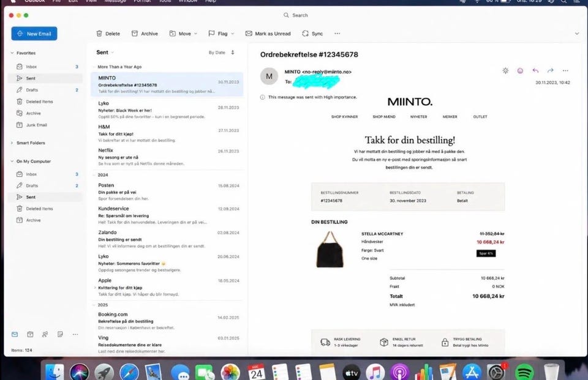Delete the selected message via toolbar
588x380 pixels.
(x=108, y=34)
